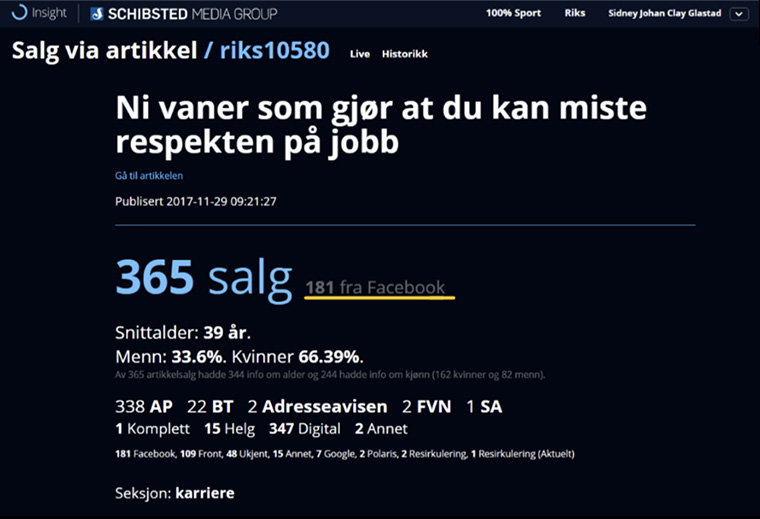Click the 1 Komplett subscription count
The image size is (760, 519).
(153, 429)
